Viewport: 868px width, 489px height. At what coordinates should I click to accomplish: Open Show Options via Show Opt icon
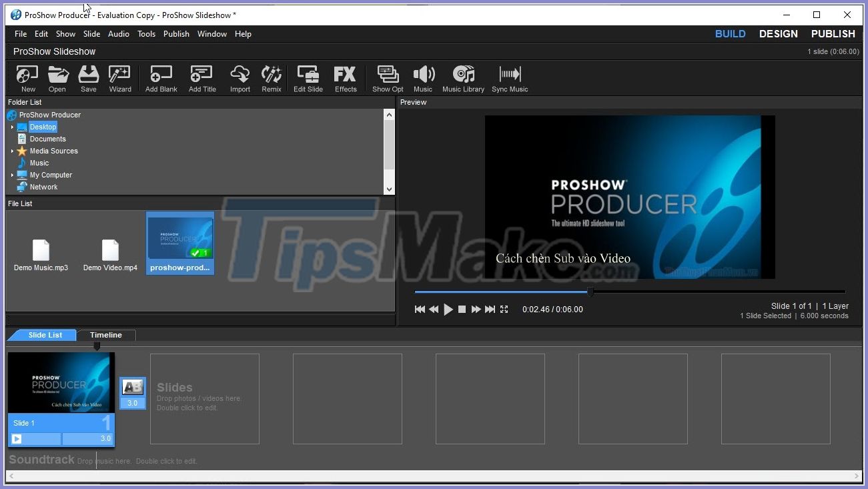pyautogui.click(x=388, y=78)
